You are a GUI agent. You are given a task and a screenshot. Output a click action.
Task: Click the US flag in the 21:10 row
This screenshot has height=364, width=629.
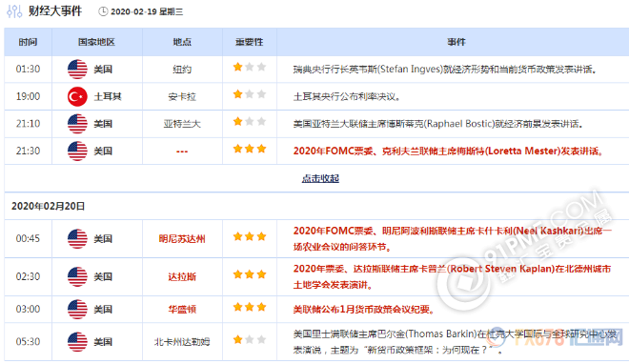(77, 124)
